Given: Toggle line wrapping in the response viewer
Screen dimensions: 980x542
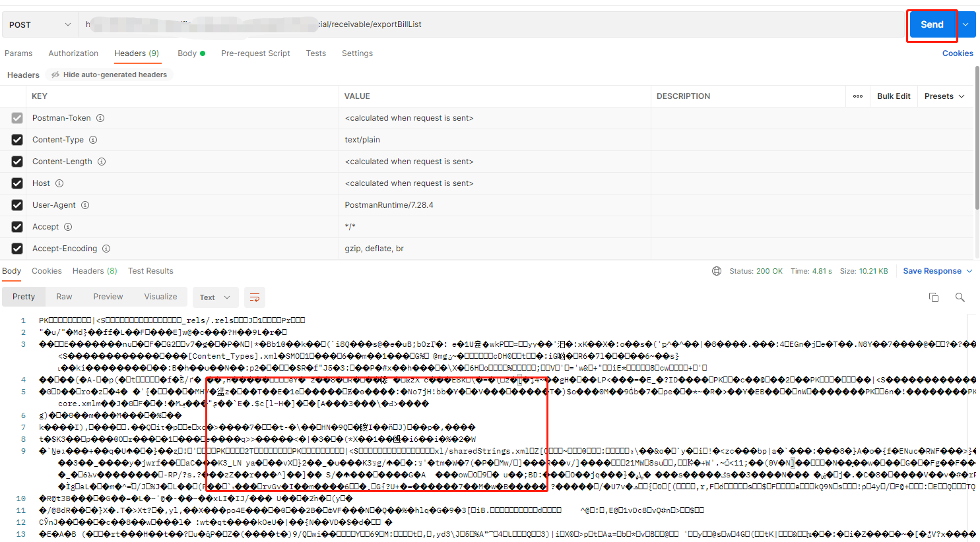Looking at the screenshot, I should point(255,297).
